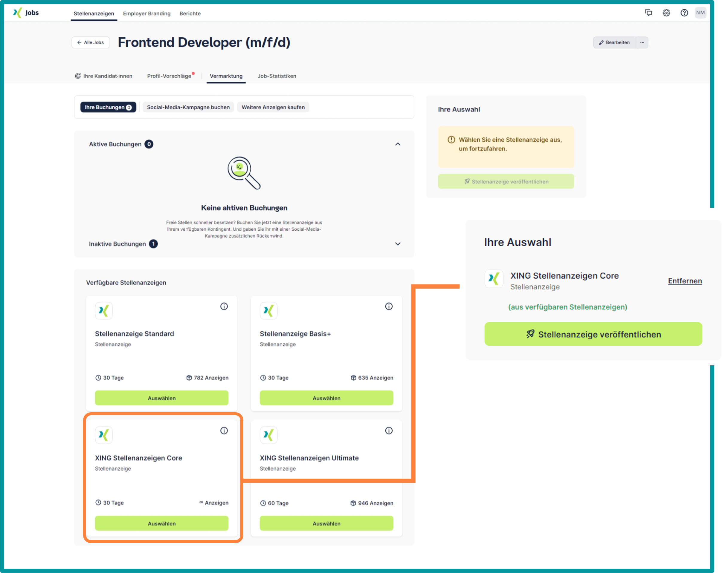Expand the Inaktive Buchungen section
Image resolution: width=728 pixels, height=573 pixels.
point(398,244)
